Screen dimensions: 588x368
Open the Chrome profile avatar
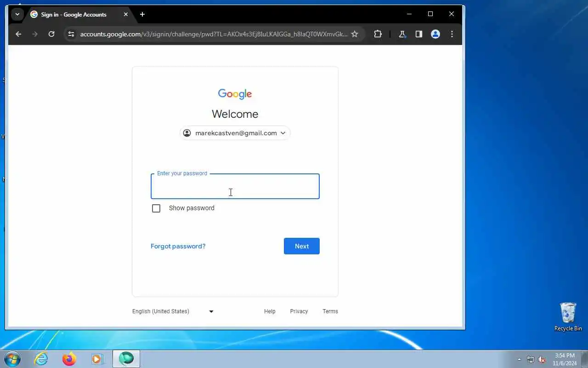pyautogui.click(x=435, y=34)
